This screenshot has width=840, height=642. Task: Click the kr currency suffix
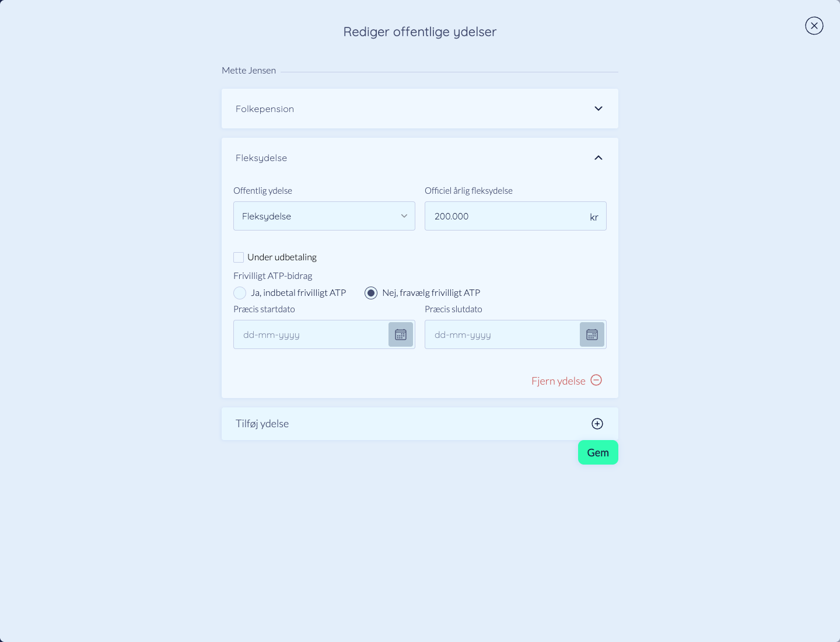pos(594,217)
